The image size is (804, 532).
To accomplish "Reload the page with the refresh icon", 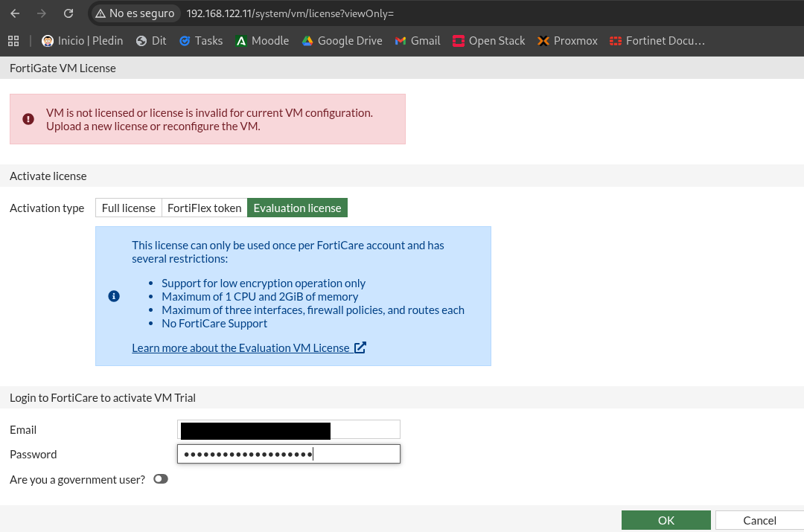I will click(68, 13).
